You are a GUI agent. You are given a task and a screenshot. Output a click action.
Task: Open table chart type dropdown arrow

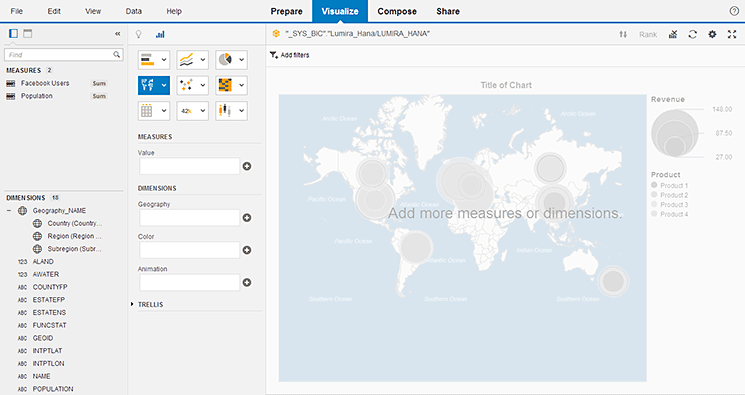164,111
